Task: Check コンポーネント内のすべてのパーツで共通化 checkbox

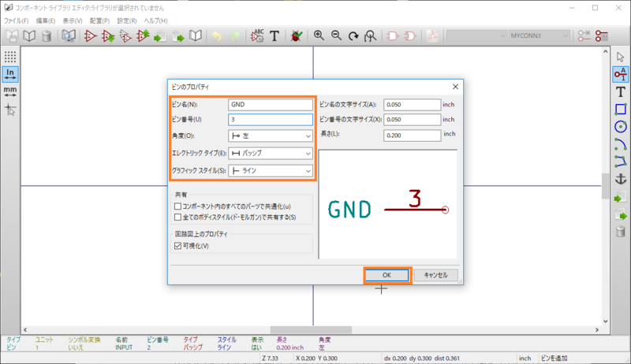Action: [x=178, y=206]
